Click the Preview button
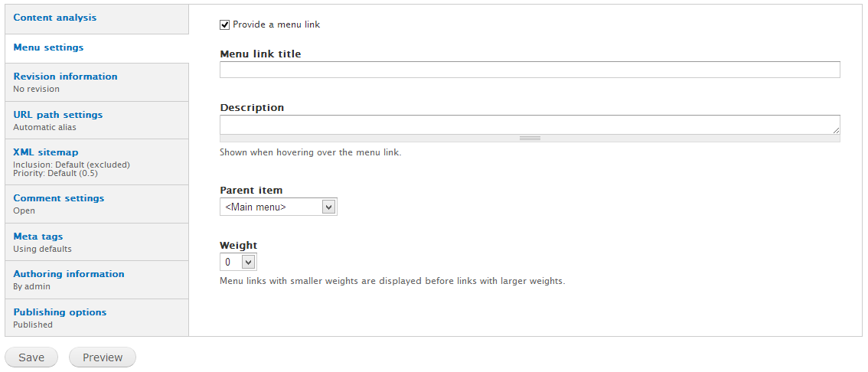Viewport: 868px width, 372px height. pos(103,357)
